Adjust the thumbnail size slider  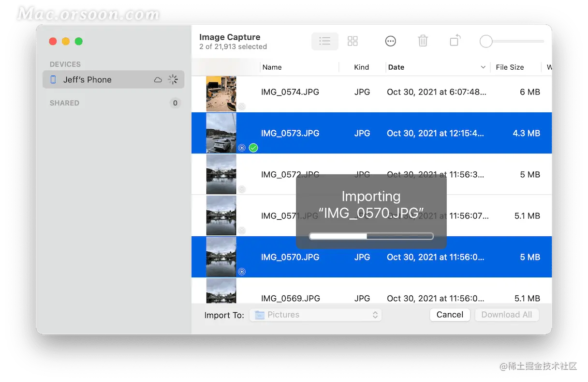tap(512, 42)
